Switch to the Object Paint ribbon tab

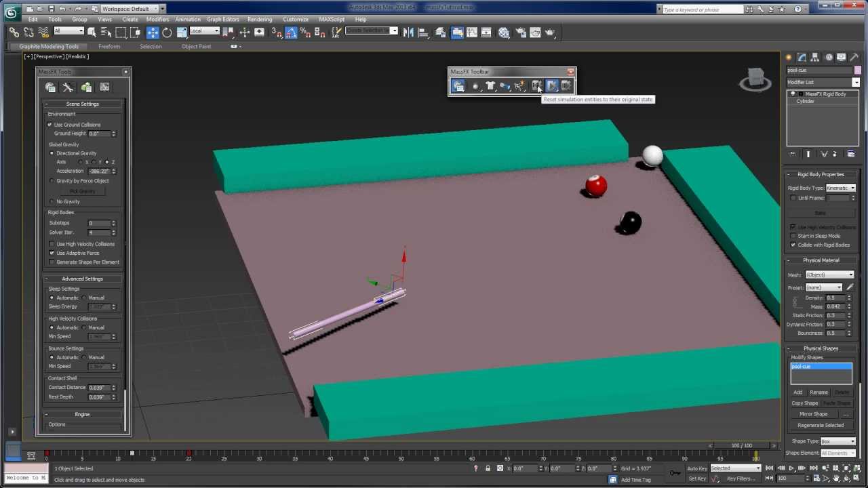196,47
